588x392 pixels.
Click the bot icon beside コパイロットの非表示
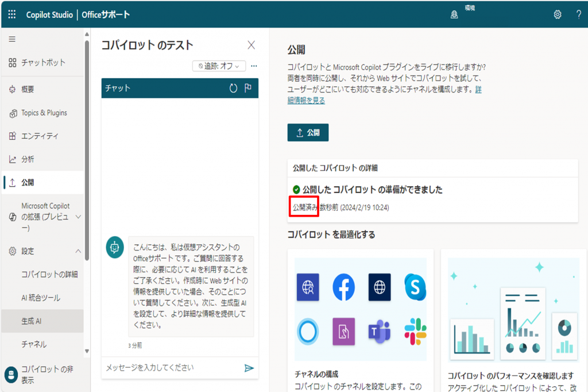click(11, 374)
